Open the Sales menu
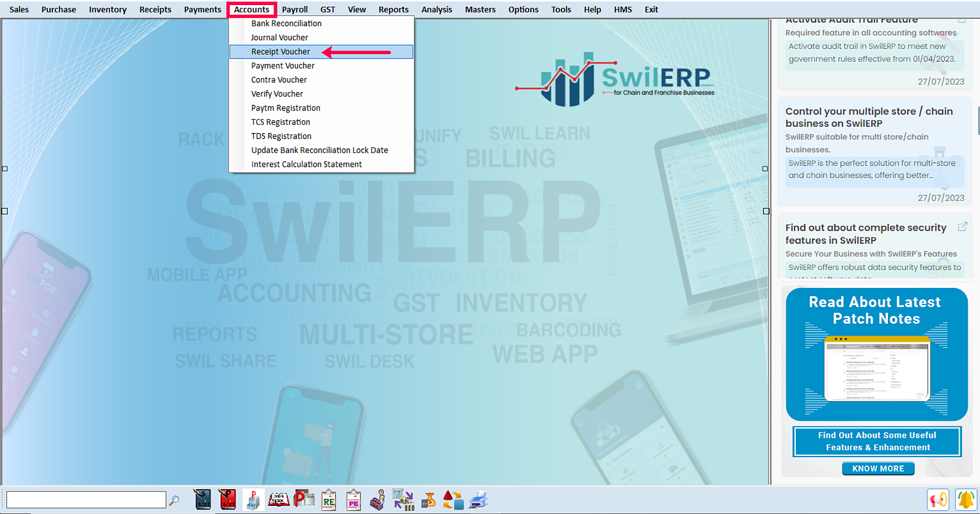Screen dimensions: 980x514 (x=19, y=9)
